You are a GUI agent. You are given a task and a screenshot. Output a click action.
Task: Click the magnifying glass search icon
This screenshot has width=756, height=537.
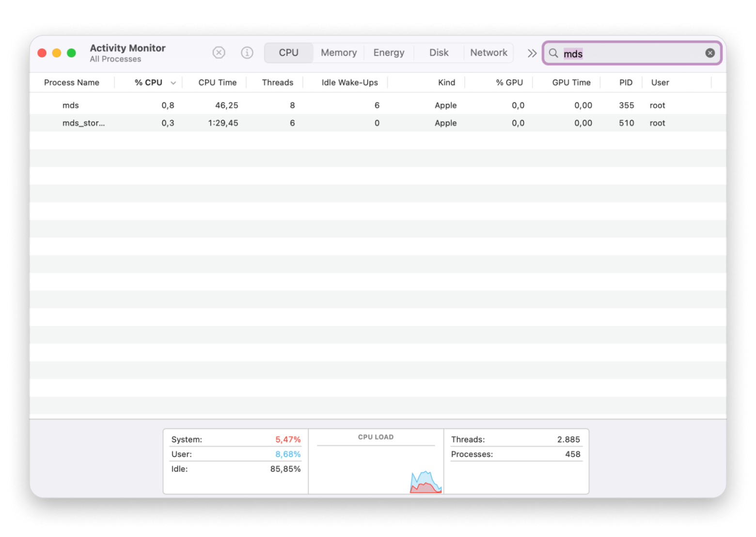[553, 53]
